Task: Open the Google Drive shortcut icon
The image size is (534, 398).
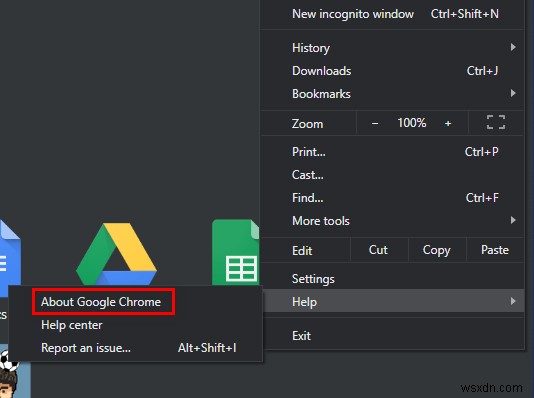Action: click(116, 254)
